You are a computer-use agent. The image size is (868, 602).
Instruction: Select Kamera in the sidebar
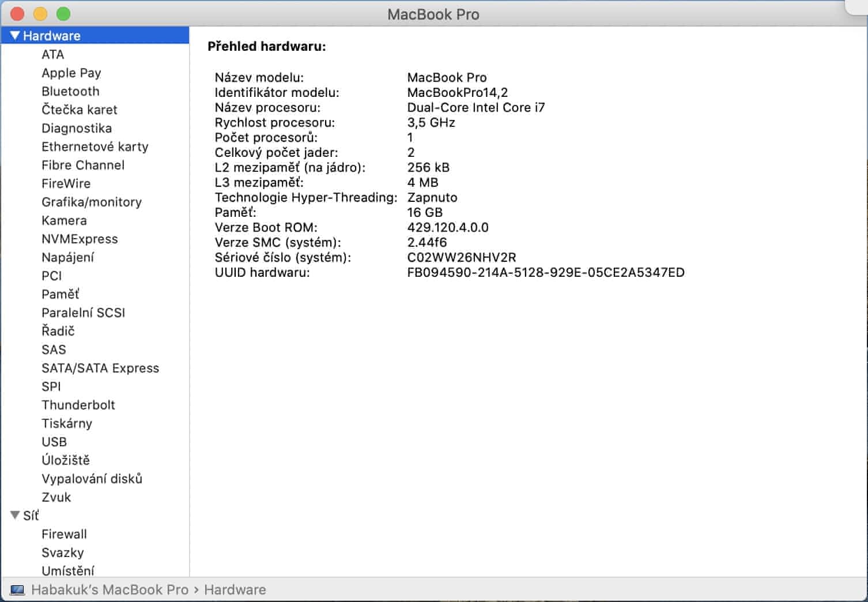[x=64, y=220]
